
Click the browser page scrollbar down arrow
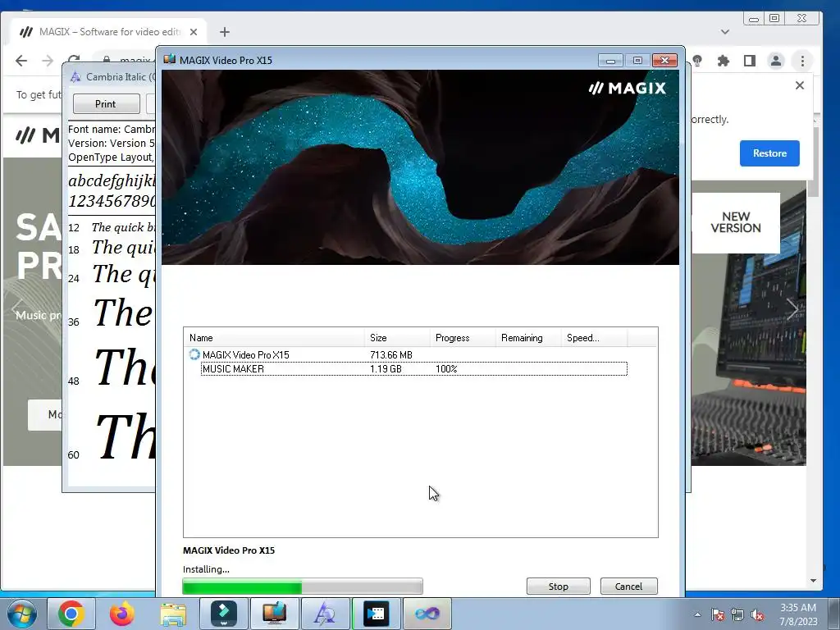click(x=813, y=581)
